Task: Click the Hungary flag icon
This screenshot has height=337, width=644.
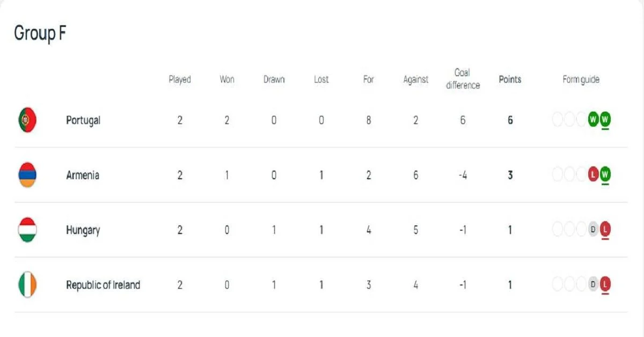Action: 27,230
